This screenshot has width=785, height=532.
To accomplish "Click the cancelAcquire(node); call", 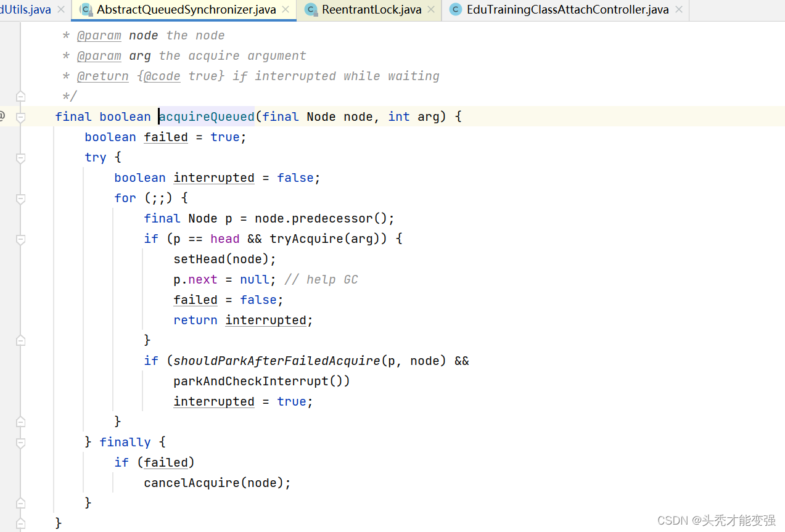I will (217, 483).
